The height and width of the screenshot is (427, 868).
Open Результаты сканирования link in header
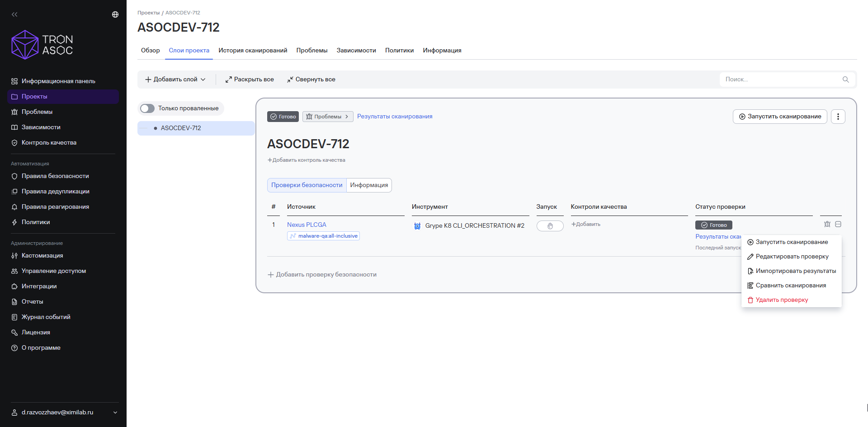[x=395, y=116]
